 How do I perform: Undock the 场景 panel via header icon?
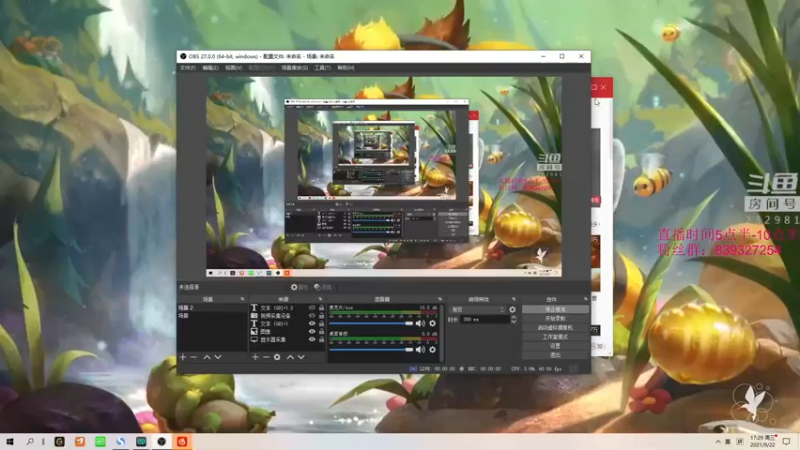[242, 299]
